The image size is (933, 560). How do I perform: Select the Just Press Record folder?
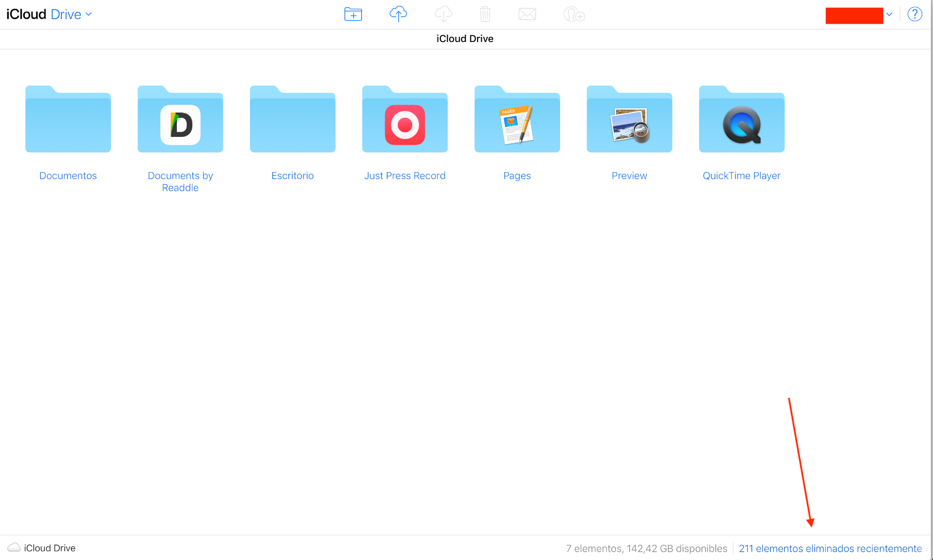(405, 120)
